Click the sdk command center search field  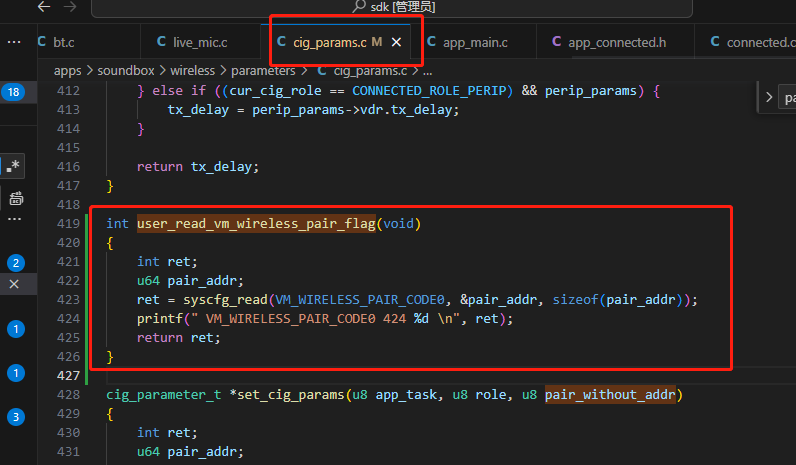click(392, 7)
